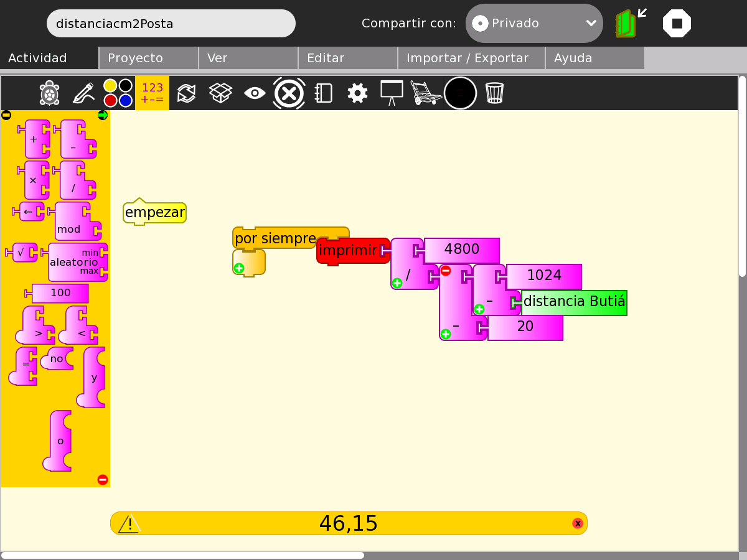The image size is (747, 560).
Task: Expand the Compartir con Privado dropdown
Action: tap(534, 24)
